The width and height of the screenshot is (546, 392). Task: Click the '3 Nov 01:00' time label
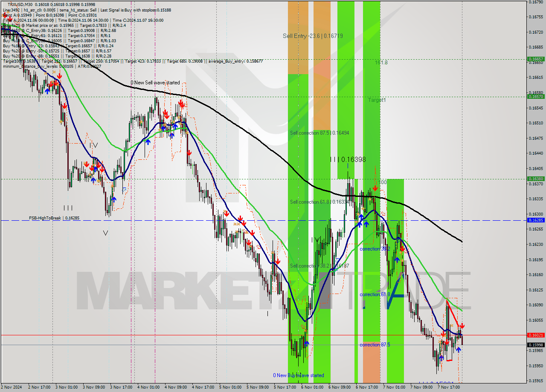(x=66, y=387)
